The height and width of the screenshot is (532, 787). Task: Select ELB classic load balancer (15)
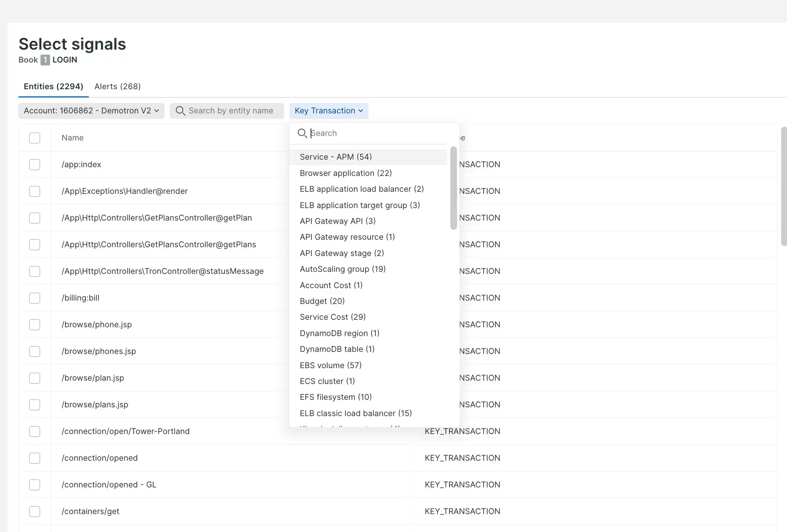coord(356,414)
